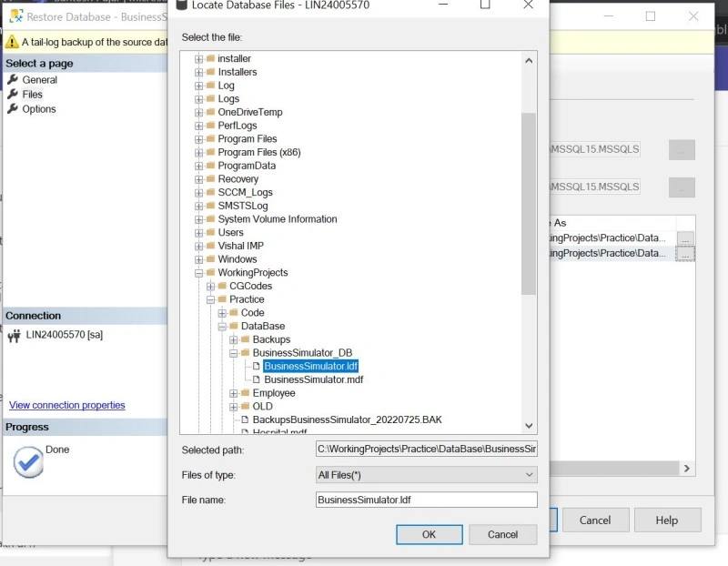The height and width of the screenshot is (566, 728).
Task: Click the browse button on the first Restore As row
Action: (x=685, y=238)
